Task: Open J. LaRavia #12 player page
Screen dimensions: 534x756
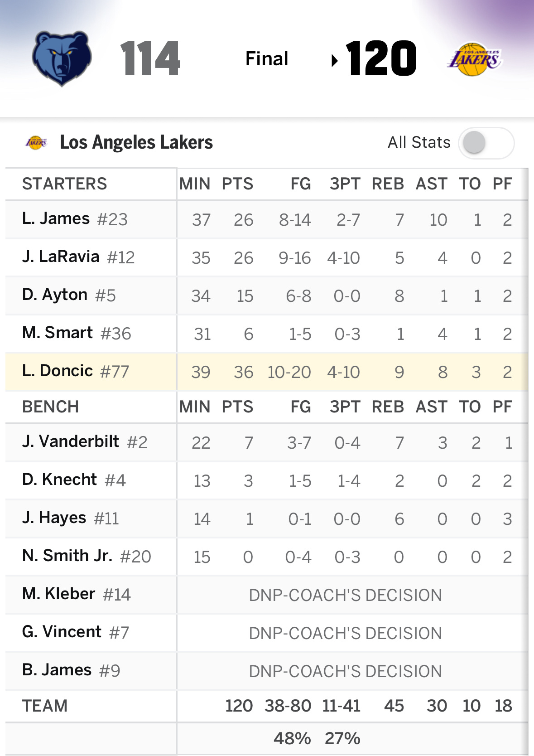Action: click(78, 257)
